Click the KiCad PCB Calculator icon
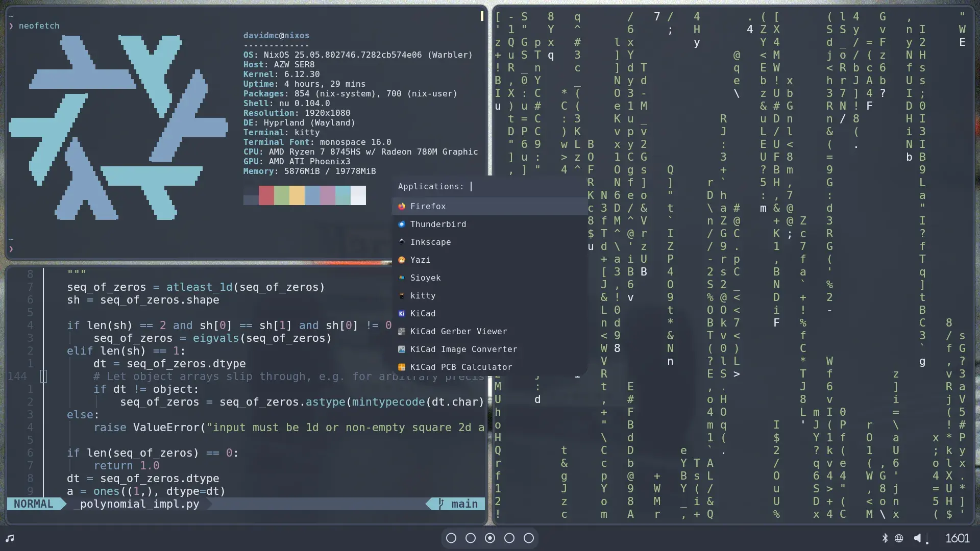Image resolution: width=980 pixels, height=551 pixels. pyautogui.click(x=402, y=367)
